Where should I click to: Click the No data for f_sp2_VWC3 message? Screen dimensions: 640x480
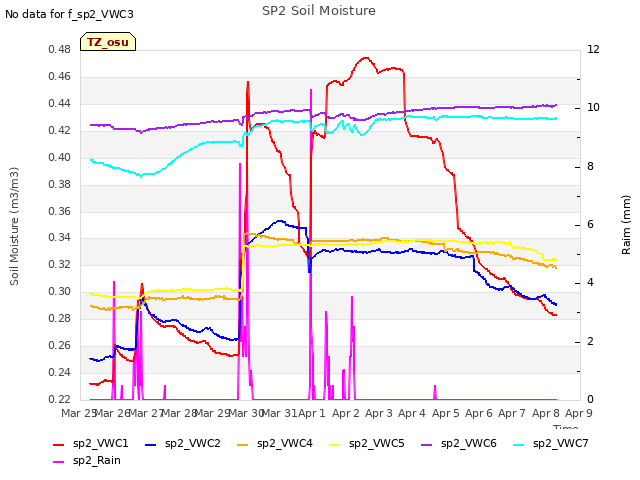click(69, 14)
